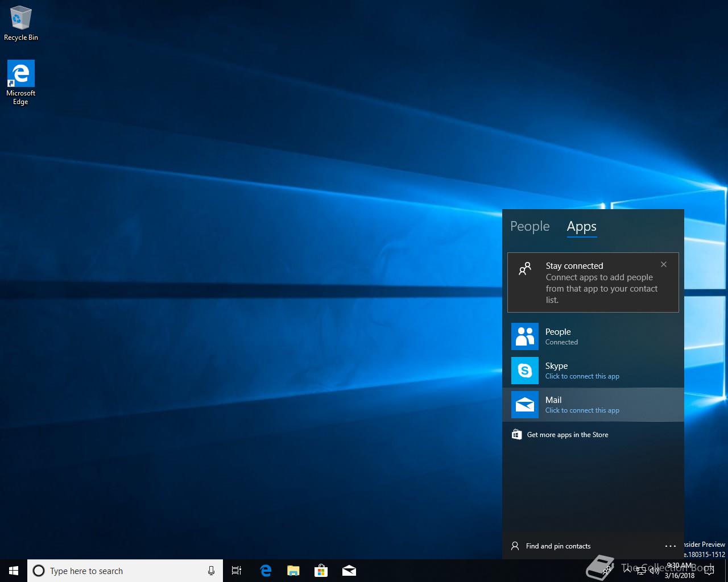Activate the Cortana microphone icon
This screenshot has width=728, height=582.
(211, 571)
